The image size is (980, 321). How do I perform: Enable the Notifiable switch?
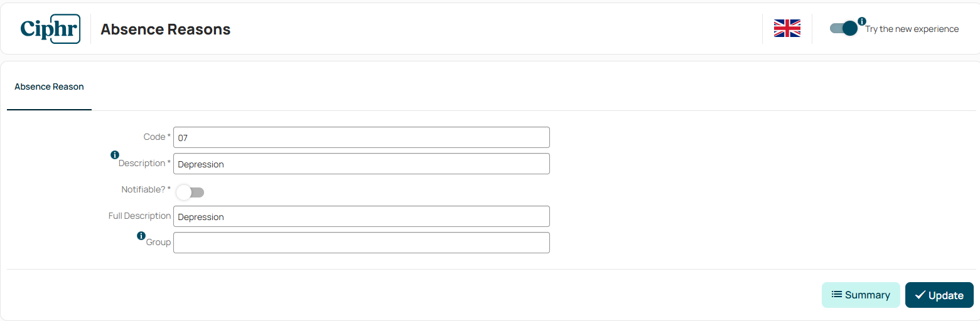tap(190, 192)
